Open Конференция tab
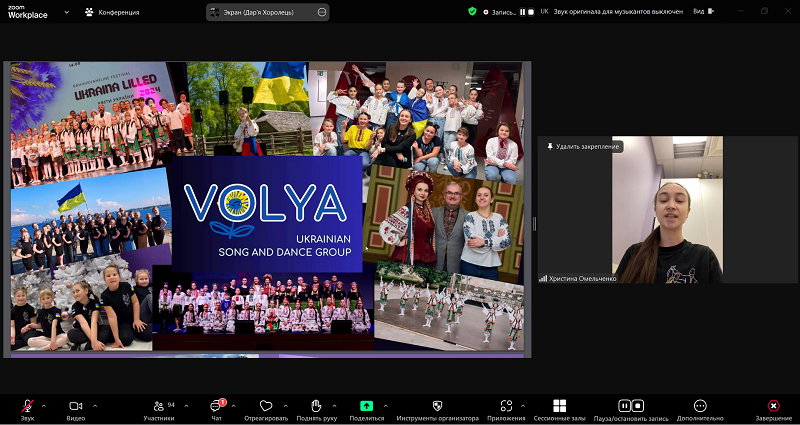The width and height of the screenshot is (800, 425). point(112,12)
